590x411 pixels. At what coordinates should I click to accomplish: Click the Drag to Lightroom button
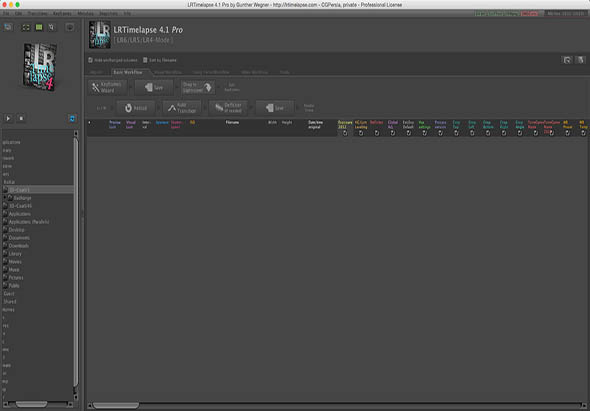[198, 87]
